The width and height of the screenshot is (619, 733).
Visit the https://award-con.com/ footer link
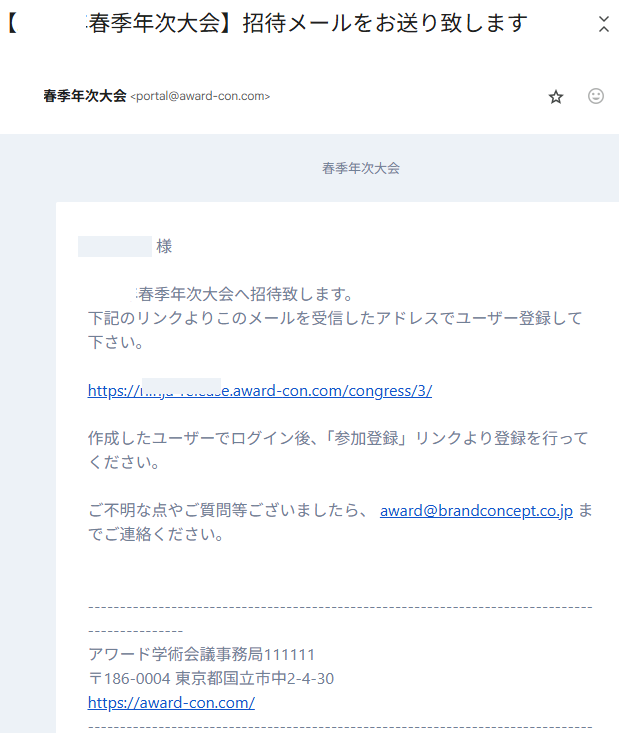171,703
